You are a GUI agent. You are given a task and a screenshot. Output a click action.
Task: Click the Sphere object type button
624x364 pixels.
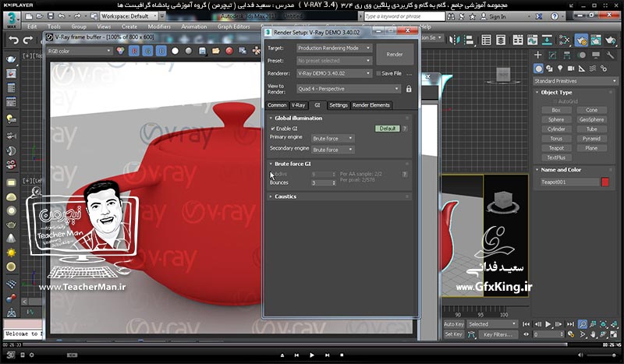pos(556,119)
